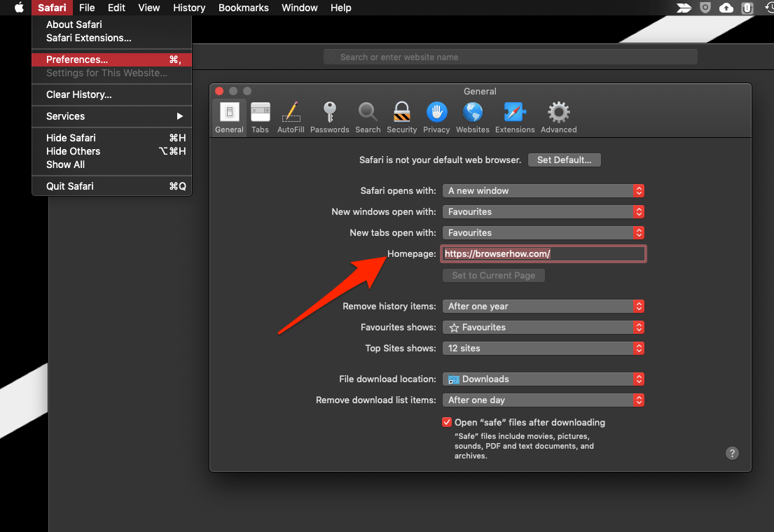Choose Hide Safari menu item
The image size is (774, 532).
coord(111,138)
